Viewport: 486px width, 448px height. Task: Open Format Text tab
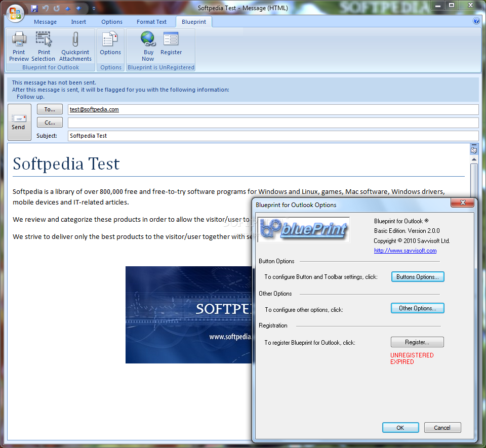pos(151,22)
